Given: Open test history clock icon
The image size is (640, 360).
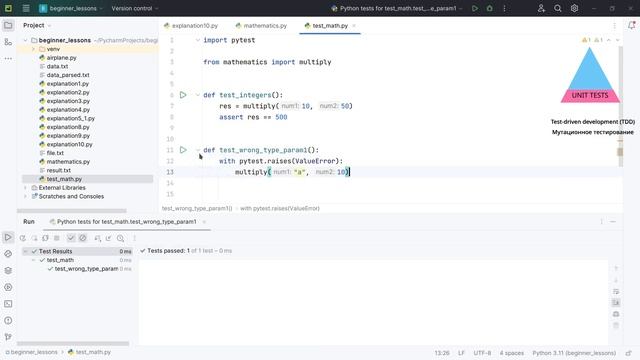Looking at the screenshot, I should pyautogui.click(x=120, y=238).
